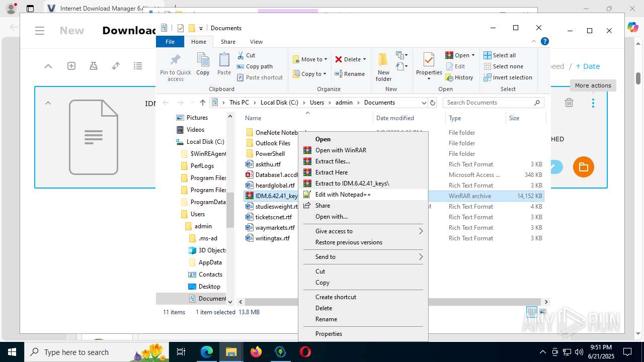The image size is (644, 362).
Task: Choose Create shortcut in context menu
Action: [363, 297]
